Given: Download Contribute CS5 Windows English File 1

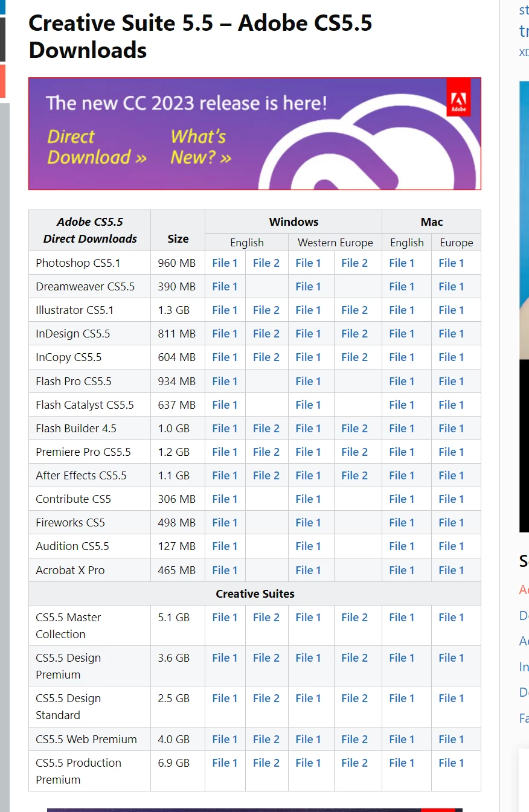Looking at the screenshot, I should point(225,499).
